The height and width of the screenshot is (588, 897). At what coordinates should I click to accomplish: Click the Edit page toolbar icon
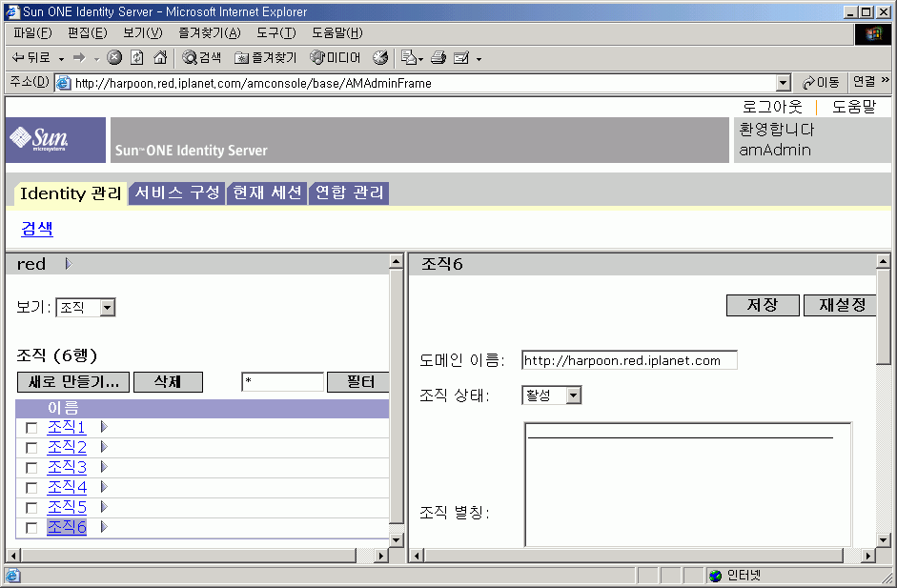pos(461,58)
